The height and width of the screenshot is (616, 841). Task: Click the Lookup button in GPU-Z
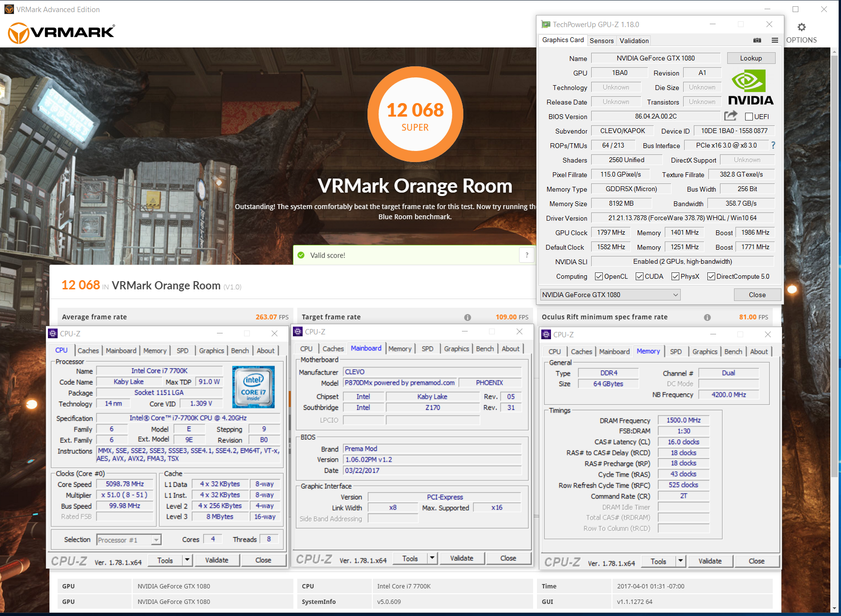(750, 58)
